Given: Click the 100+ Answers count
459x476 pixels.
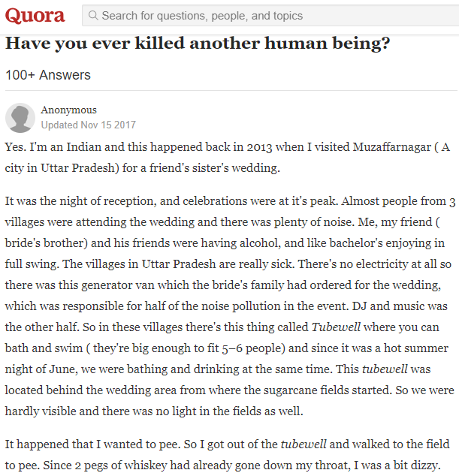Looking at the screenshot, I should pyautogui.click(x=47, y=75).
